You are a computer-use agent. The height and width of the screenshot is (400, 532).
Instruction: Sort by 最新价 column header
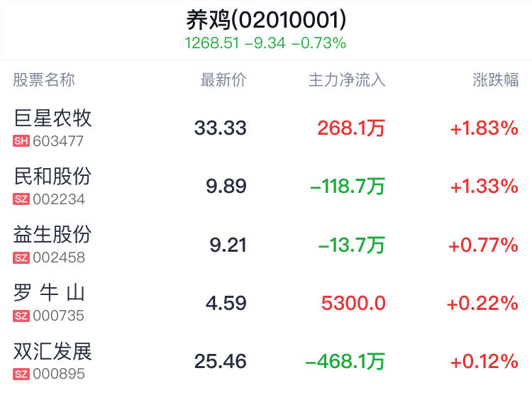tap(223, 79)
